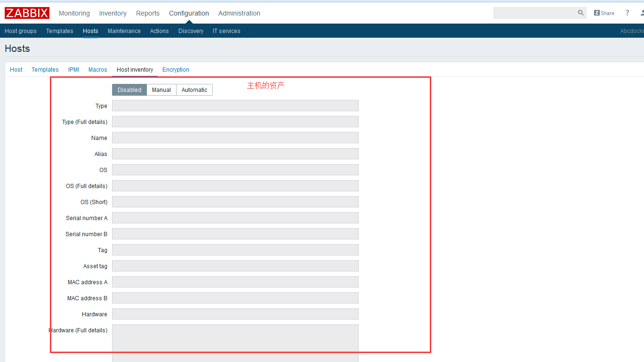Image resolution: width=644 pixels, height=362 pixels.
Task: Set inventory mode to Disabled
Action: click(129, 90)
